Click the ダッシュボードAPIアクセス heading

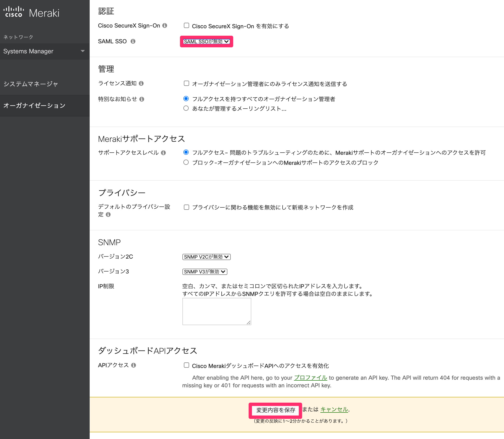[147, 351]
